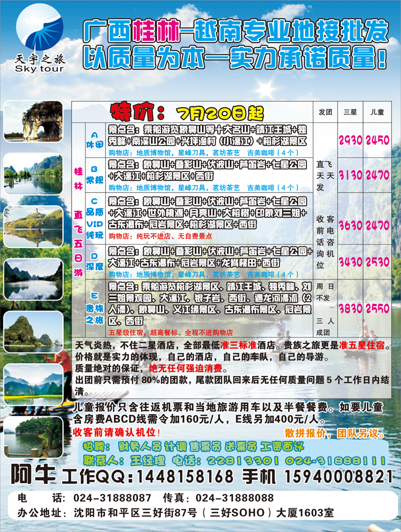
Task: Select the 发团 column header
Action: pyautogui.click(x=325, y=112)
